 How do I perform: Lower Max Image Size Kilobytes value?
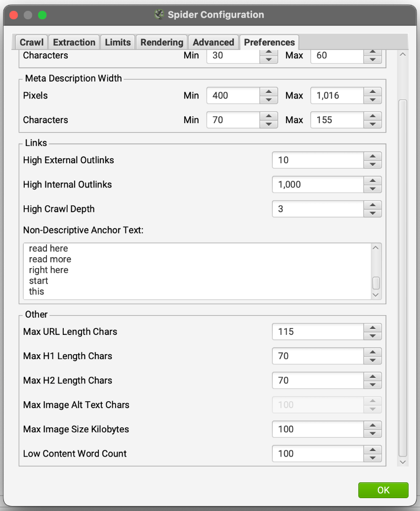point(373,433)
